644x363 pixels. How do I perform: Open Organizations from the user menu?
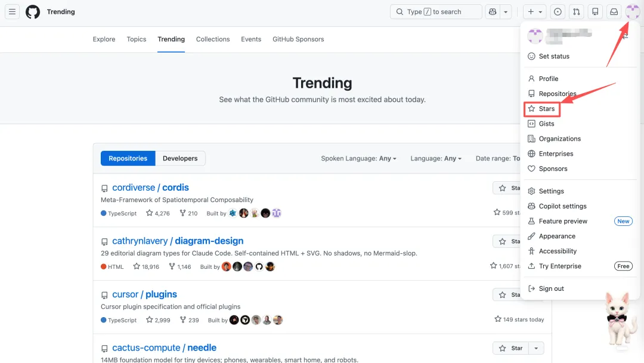(580, 139)
